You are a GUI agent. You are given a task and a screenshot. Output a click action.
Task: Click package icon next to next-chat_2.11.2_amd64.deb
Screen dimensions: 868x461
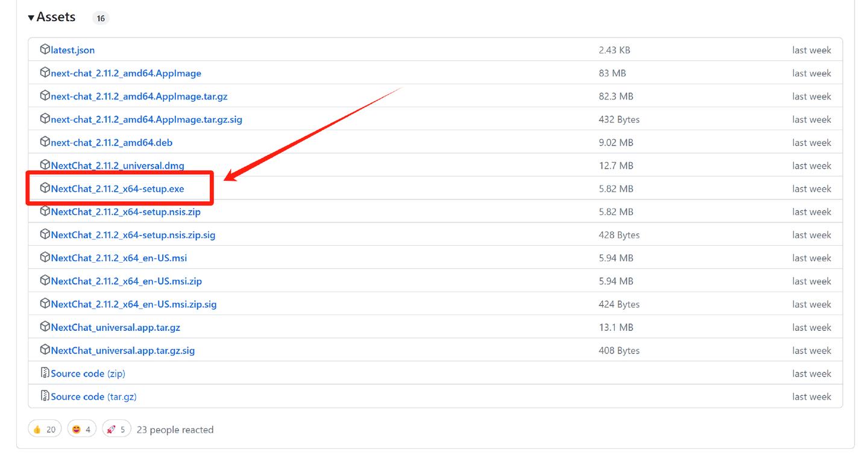tap(45, 142)
